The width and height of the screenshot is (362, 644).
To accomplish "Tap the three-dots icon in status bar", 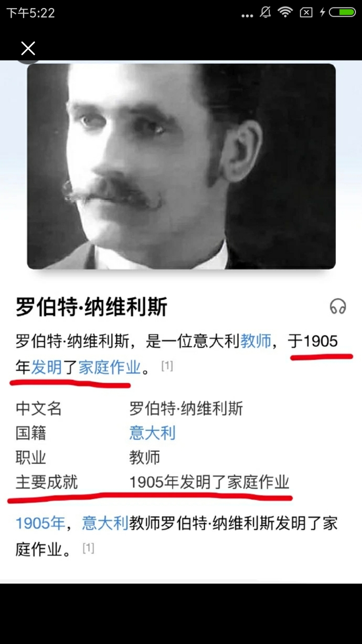I will coord(247,15).
